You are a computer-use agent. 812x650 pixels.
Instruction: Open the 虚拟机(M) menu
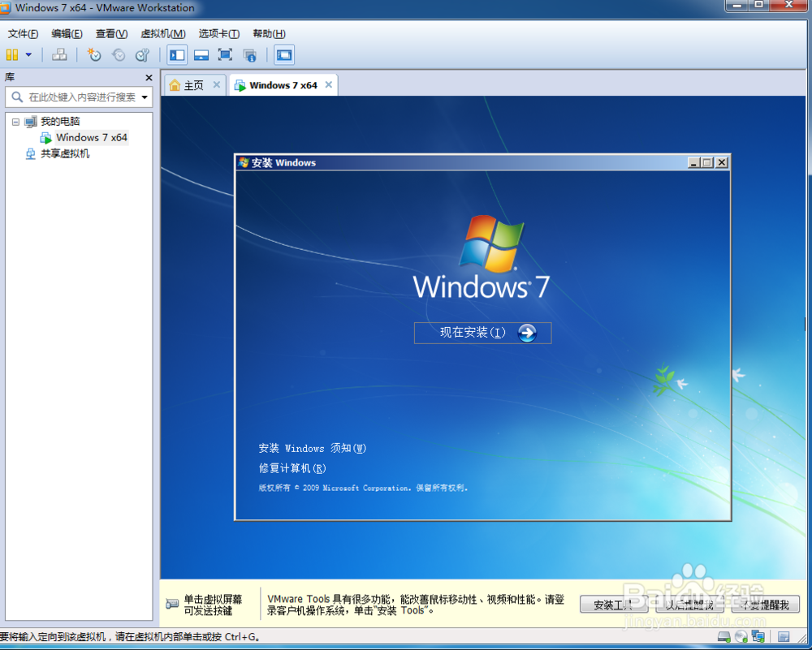click(163, 34)
